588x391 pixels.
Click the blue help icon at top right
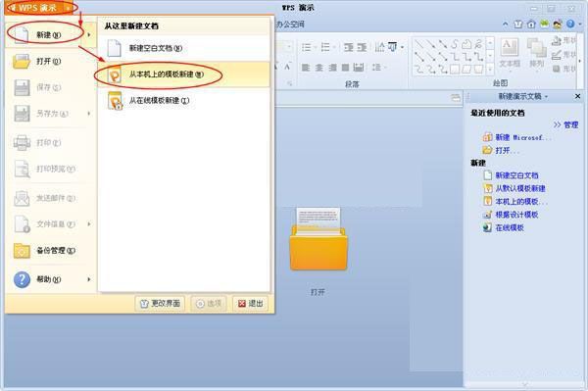[570, 24]
